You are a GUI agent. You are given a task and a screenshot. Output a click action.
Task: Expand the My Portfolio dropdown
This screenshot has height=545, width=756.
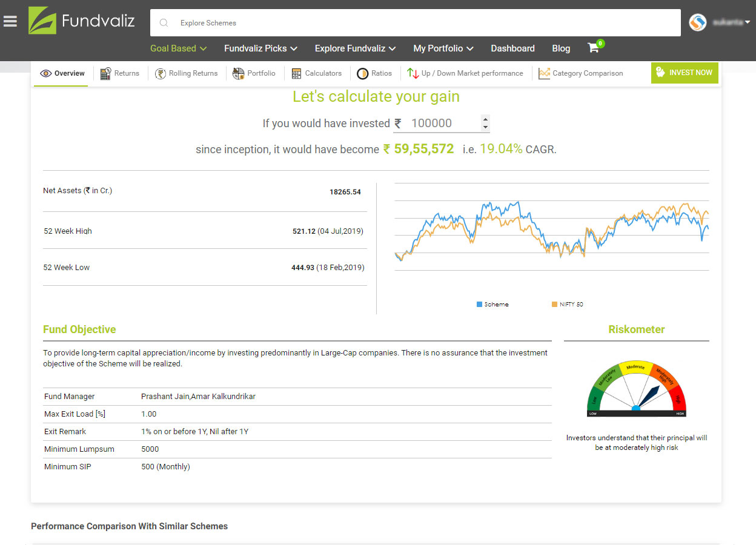443,48
